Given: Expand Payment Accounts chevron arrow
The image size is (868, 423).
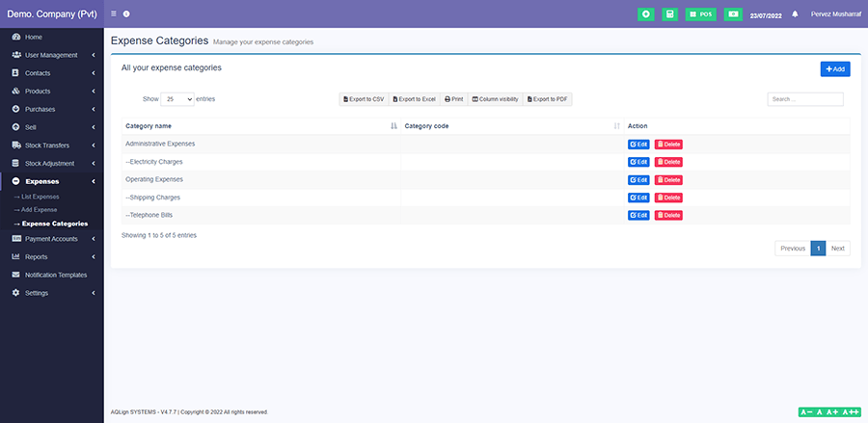Looking at the screenshot, I should coord(94,239).
